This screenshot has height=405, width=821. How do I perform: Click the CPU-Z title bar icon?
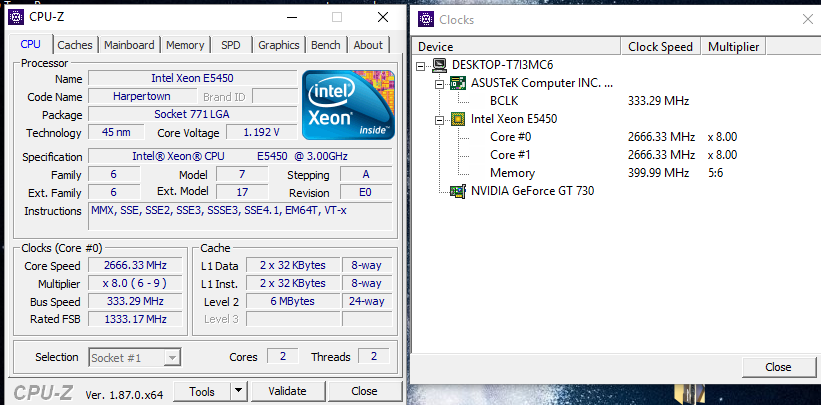click(16, 17)
